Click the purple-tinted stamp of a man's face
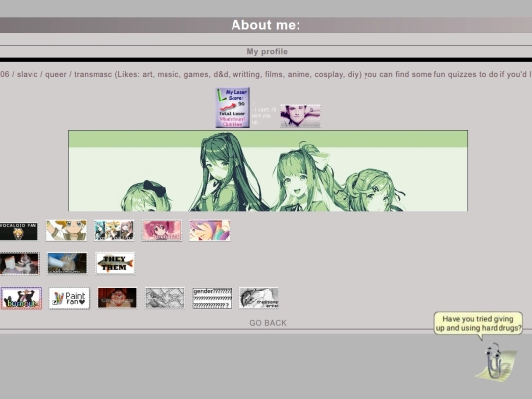 point(299,116)
